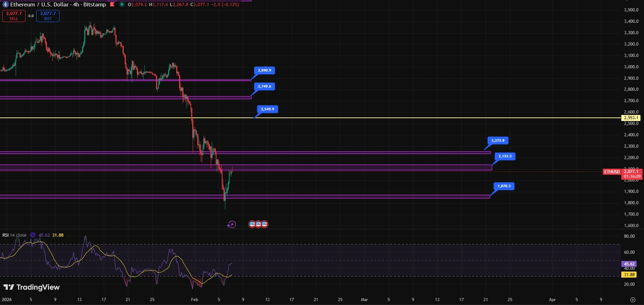644x305 pixels.
Task: Click the Apr label on time axis
Action: click(552, 300)
